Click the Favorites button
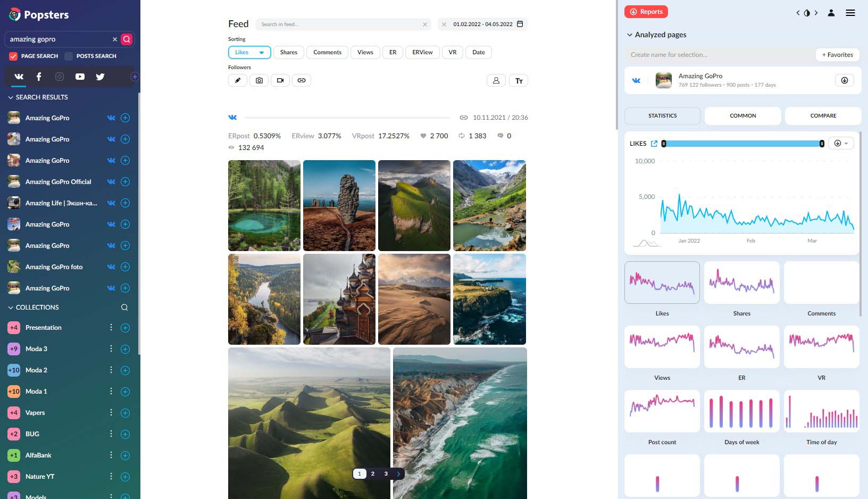The width and height of the screenshot is (868, 499). 837,55
